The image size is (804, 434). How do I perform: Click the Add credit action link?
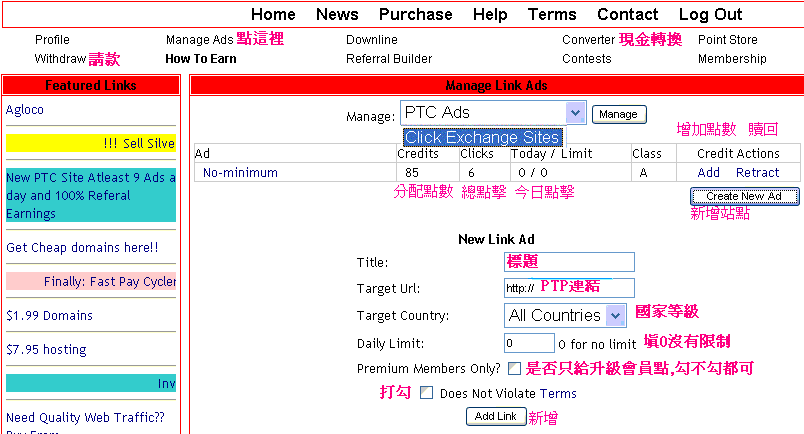(709, 173)
